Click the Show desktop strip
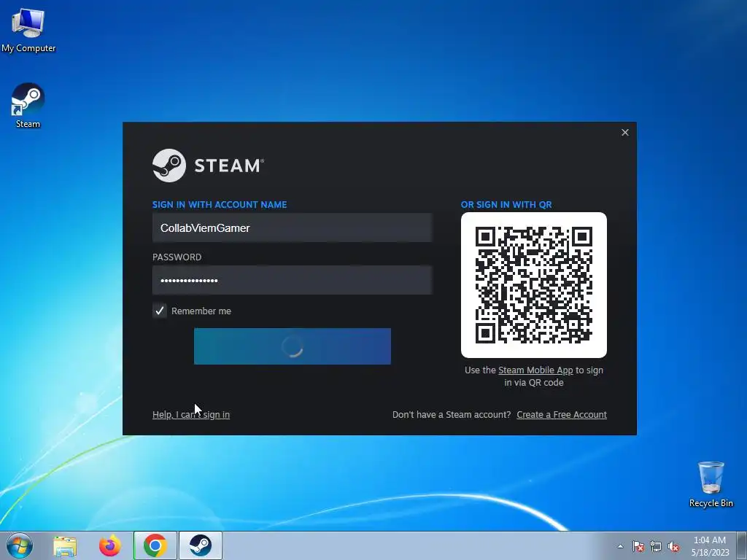 tap(741, 545)
